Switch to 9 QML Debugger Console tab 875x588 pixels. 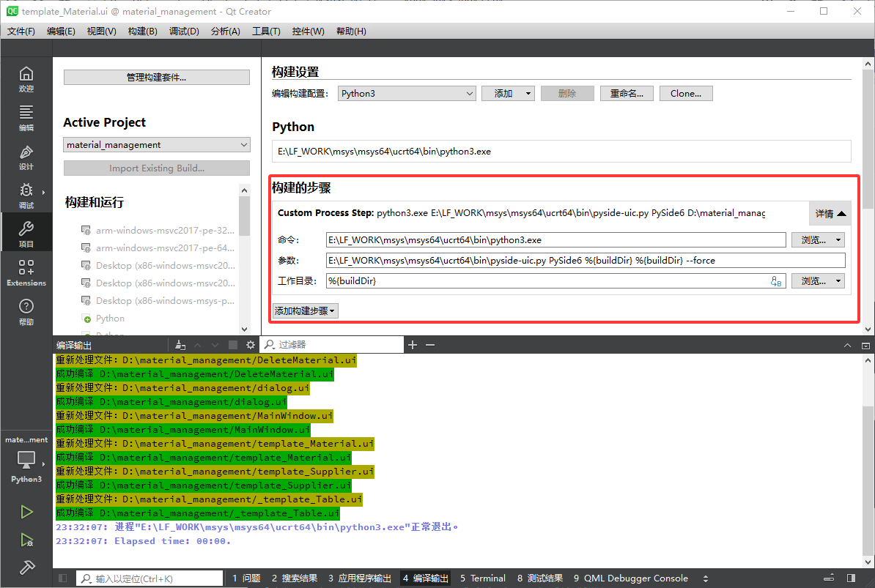tap(630, 578)
